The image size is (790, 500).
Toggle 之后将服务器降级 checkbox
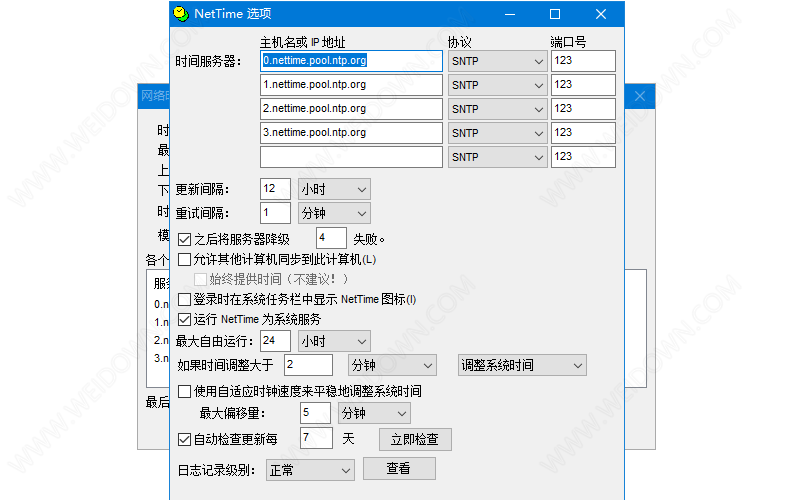[184, 239]
